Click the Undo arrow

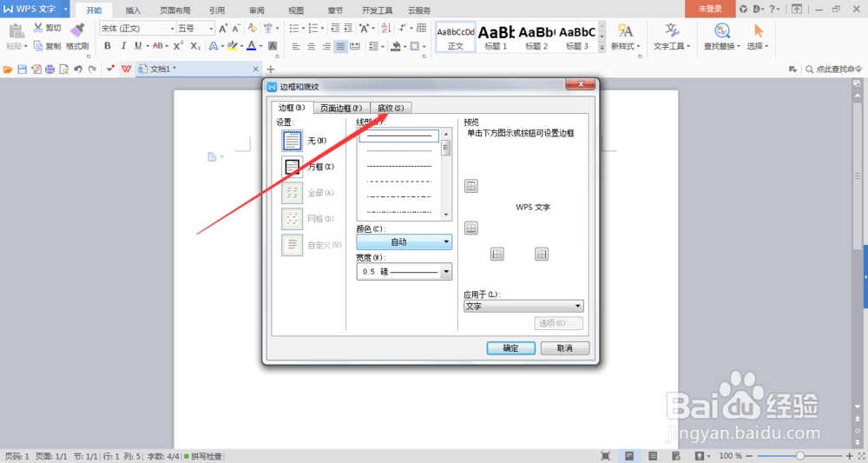(x=78, y=69)
